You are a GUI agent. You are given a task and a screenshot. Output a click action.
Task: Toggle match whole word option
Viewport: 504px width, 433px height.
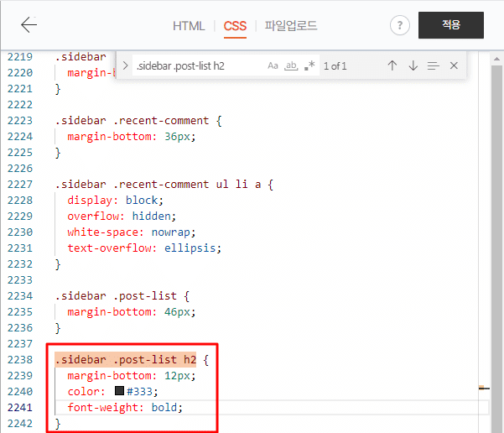coord(291,65)
